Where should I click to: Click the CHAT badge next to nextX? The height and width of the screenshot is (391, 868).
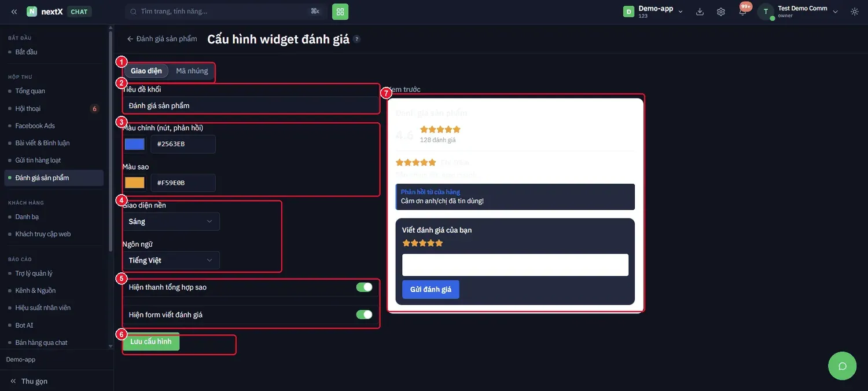pos(79,12)
